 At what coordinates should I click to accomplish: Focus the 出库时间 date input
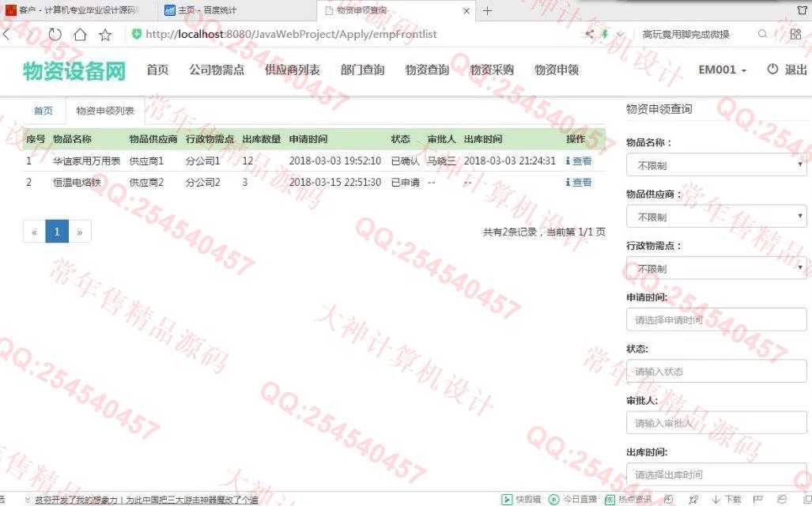716,474
